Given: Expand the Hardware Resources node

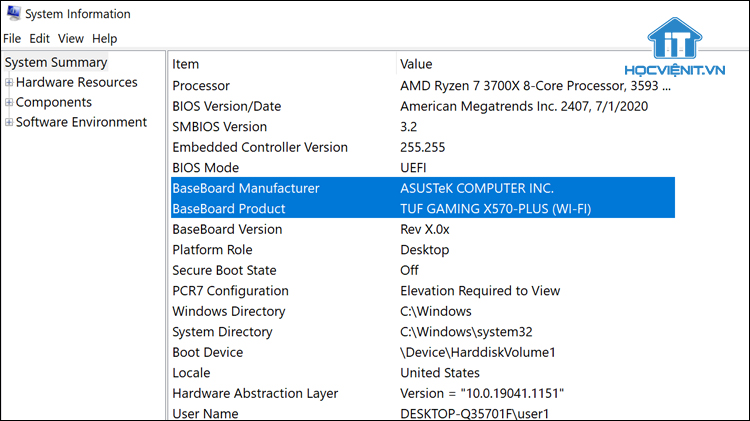Looking at the screenshot, I should coord(9,82).
